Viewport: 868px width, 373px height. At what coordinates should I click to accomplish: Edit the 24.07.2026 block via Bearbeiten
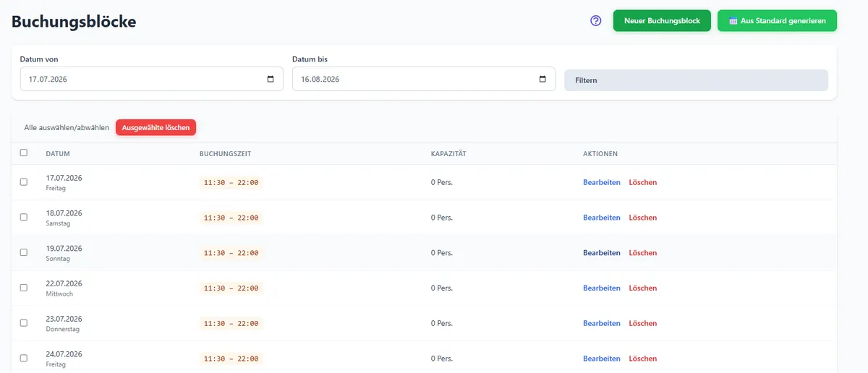(x=602, y=359)
